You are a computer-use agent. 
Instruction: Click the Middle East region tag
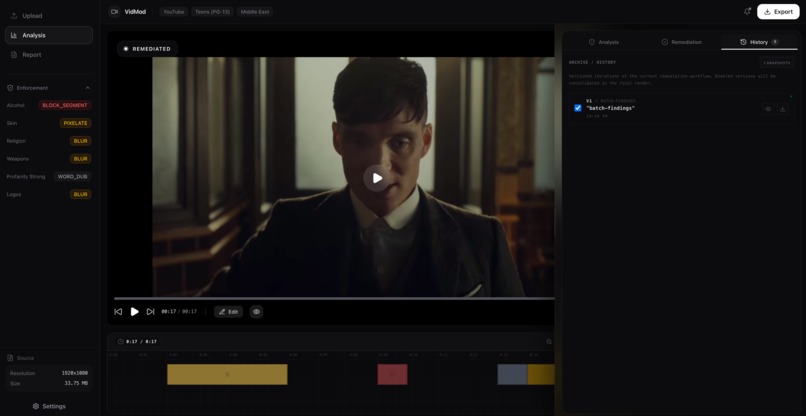pyautogui.click(x=255, y=12)
